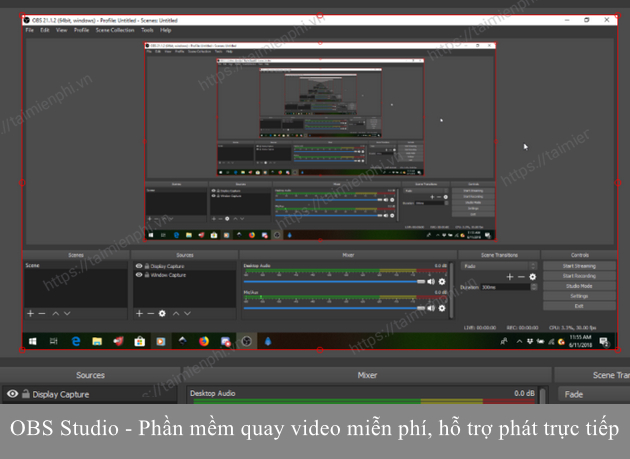Open Microsoft Store from captured taskbar
The image size is (630, 459).
[139, 341]
